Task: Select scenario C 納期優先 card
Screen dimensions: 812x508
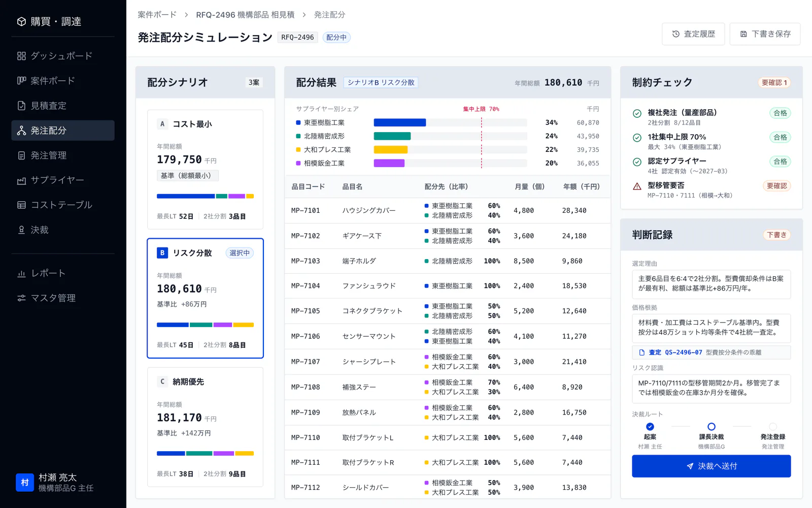Action: 205,427
